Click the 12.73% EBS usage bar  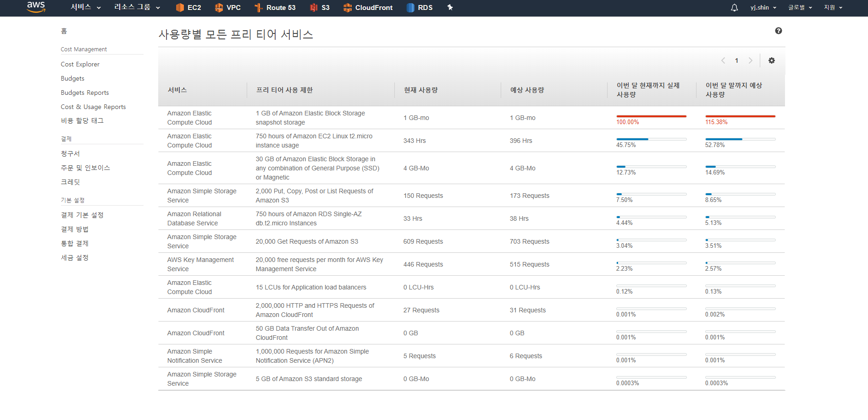click(x=651, y=167)
